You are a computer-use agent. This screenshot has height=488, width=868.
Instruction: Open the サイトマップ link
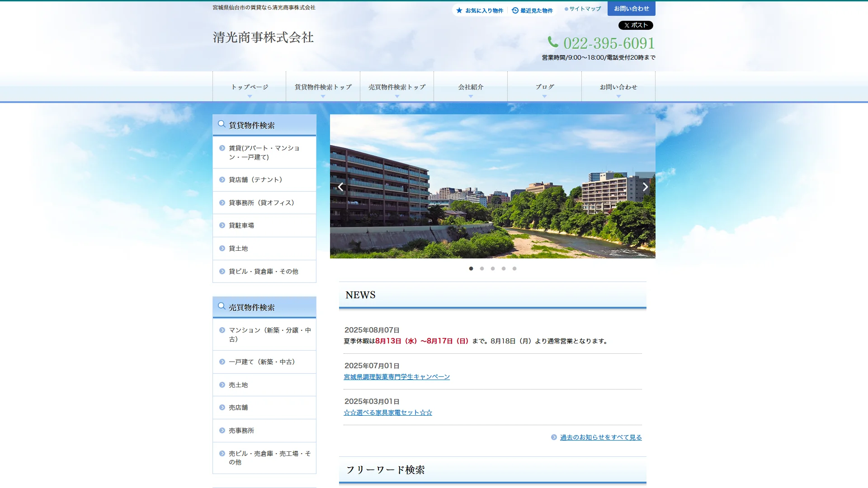pos(583,9)
